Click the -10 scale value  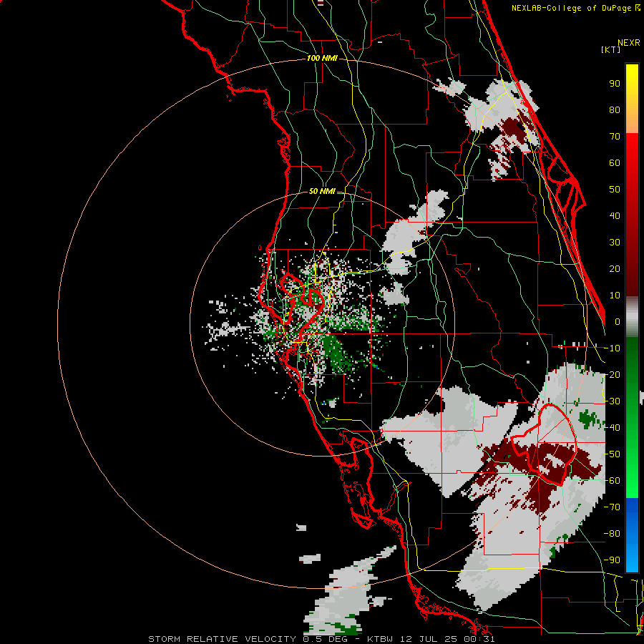tap(612, 348)
